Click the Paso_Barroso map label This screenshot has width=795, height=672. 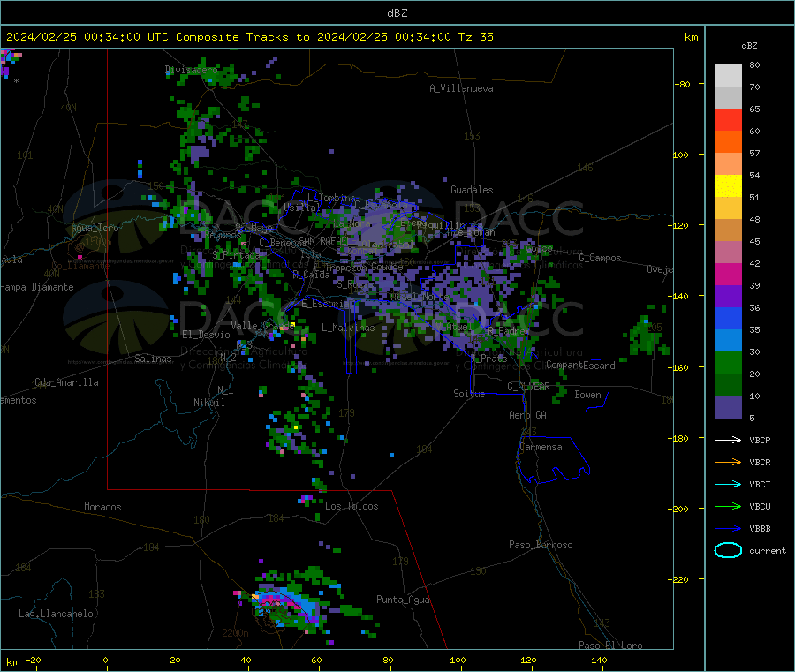pyautogui.click(x=541, y=545)
